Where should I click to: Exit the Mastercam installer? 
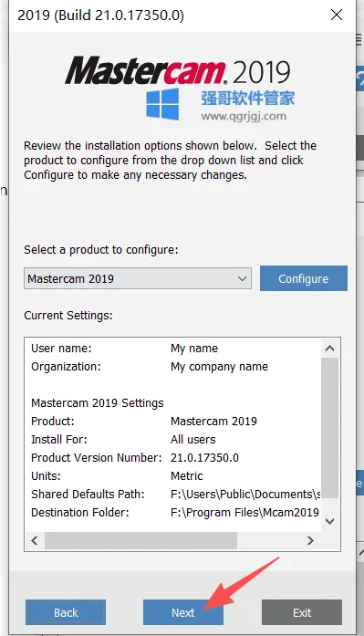click(302, 612)
